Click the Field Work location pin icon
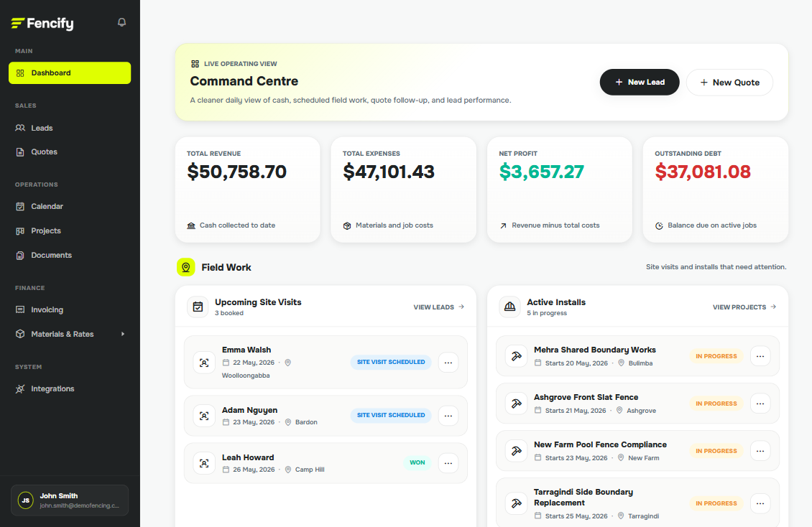This screenshot has width=812, height=527. pyautogui.click(x=186, y=267)
